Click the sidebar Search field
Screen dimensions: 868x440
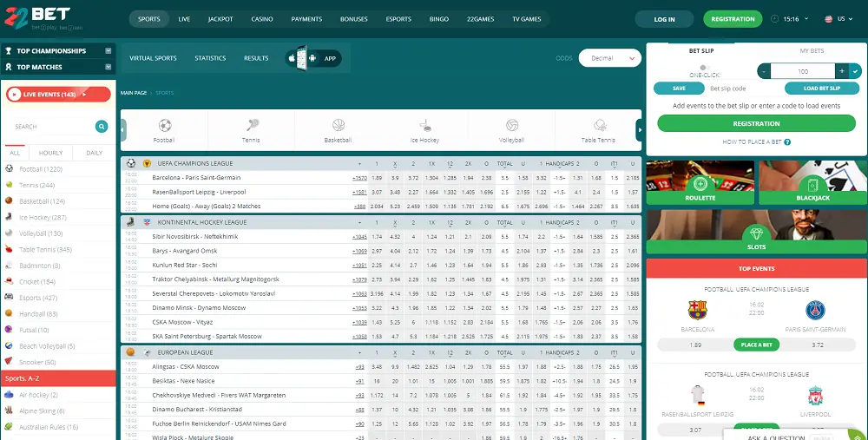click(x=53, y=127)
